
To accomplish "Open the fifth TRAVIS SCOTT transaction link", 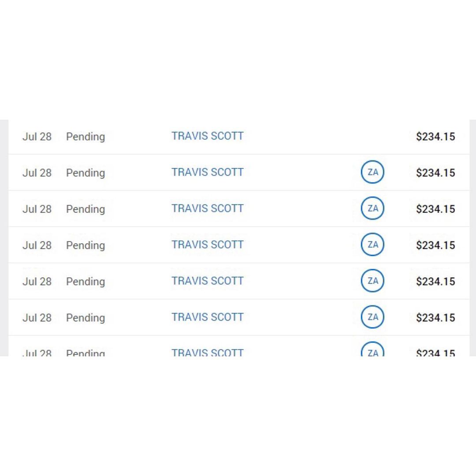I will point(207,281).
